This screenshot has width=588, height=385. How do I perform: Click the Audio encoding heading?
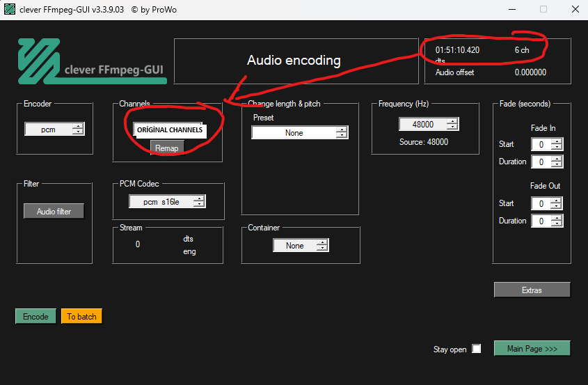point(294,60)
